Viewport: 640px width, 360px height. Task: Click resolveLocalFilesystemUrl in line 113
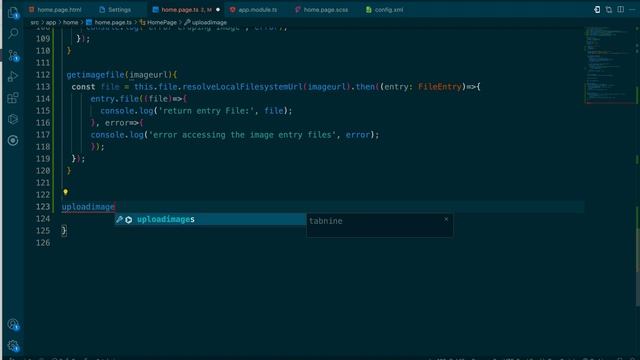pyautogui.click(x=242, y=87)
